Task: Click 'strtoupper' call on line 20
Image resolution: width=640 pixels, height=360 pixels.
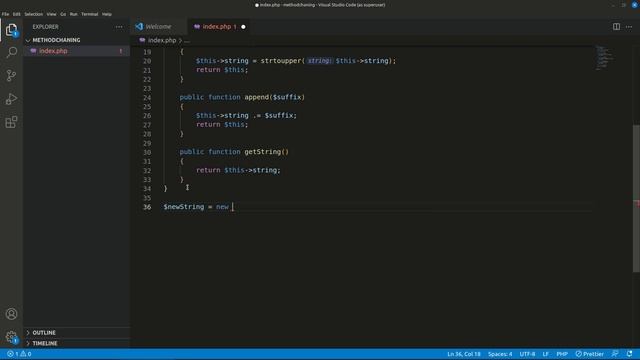Action: (x=281, y=61)
